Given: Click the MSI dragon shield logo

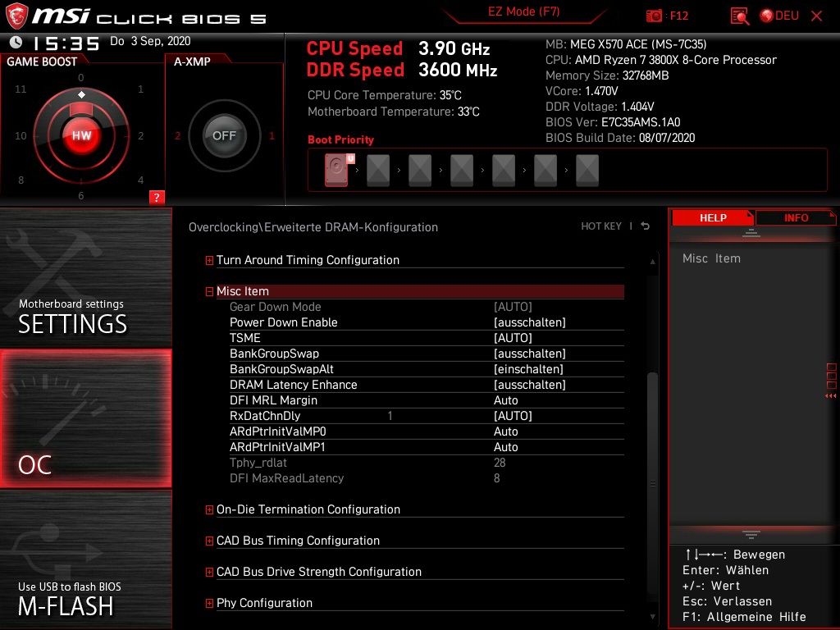Looking at the screenshot, I should pos(16,16).
